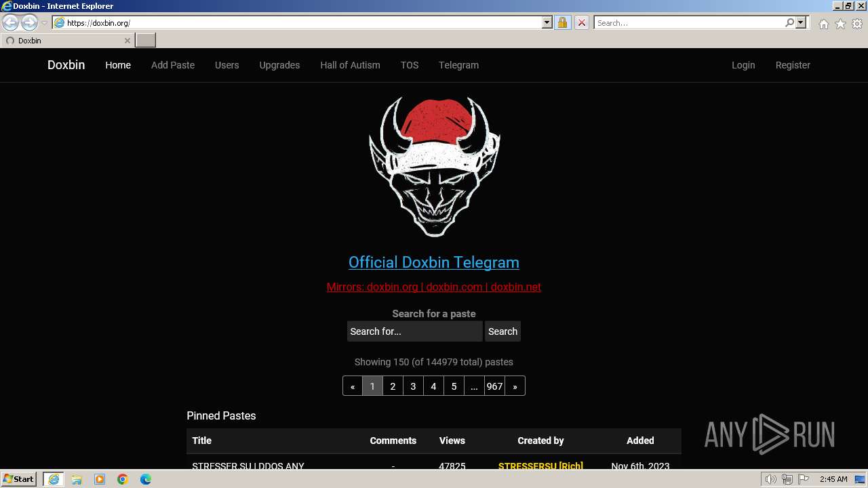Click the 'Showing 150 (of 144979 total) pastes' text
This screenshot has width=868, height=488.
(434, 362)
